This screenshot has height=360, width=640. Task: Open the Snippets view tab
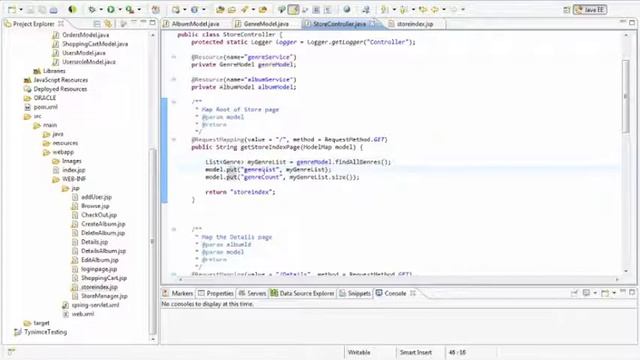355,293
